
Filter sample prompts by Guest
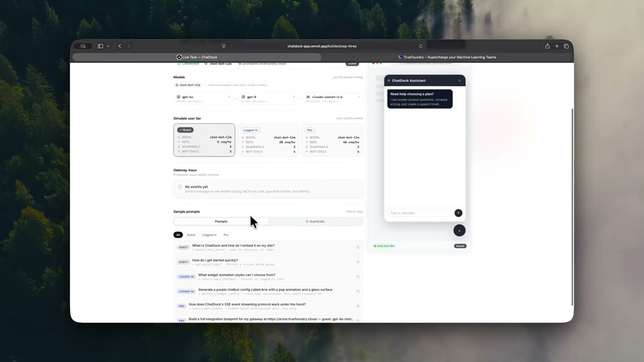click(191, 235)
